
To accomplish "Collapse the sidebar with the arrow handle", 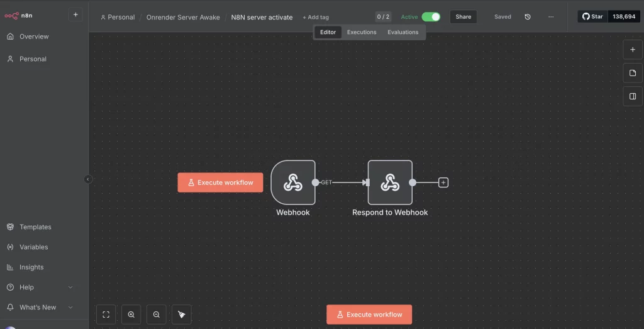I will [88, 179].
